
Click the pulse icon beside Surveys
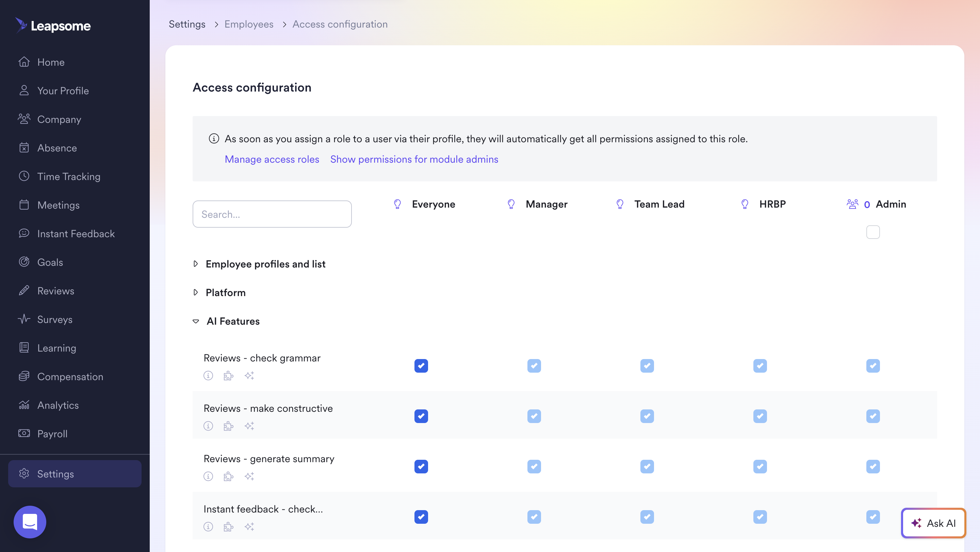tap(24, 319)
